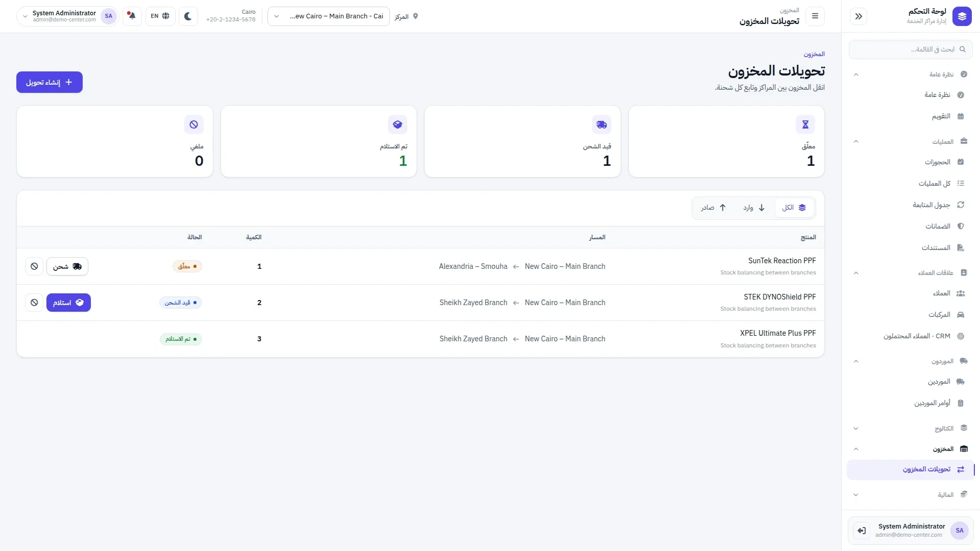Click استلام receive button for STEK
This screenshot has width=980, height=551.
point(68,303)
